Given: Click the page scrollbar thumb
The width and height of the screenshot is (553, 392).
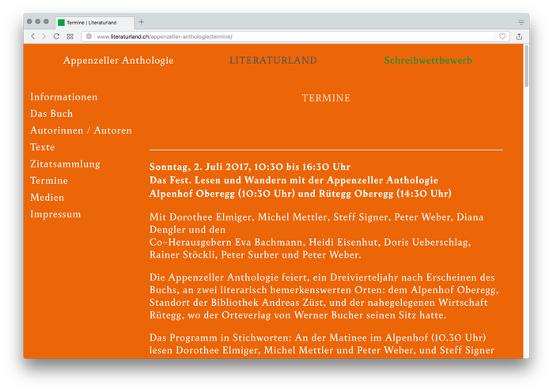Looking at the screenshot, I should coord(526,66).
